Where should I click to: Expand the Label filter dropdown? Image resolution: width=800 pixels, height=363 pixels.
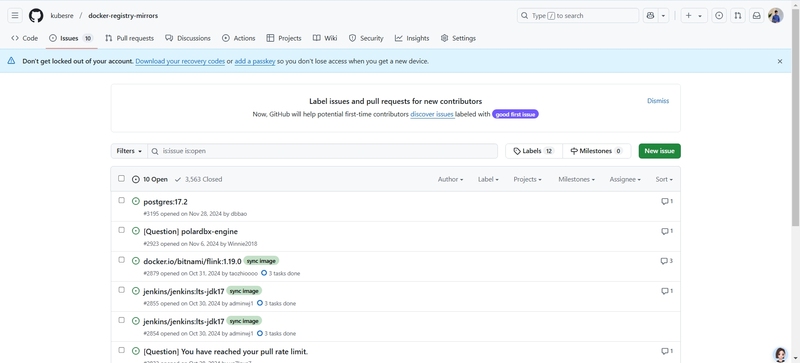click(488, 180)
